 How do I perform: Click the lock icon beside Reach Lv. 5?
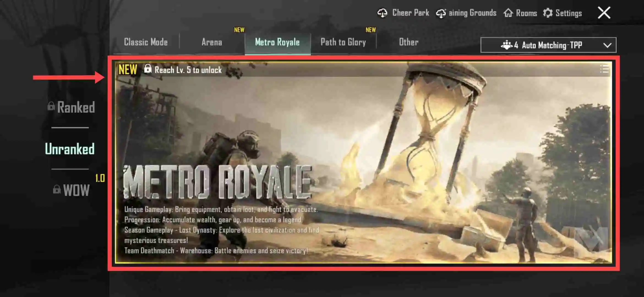tap(148, 68)
